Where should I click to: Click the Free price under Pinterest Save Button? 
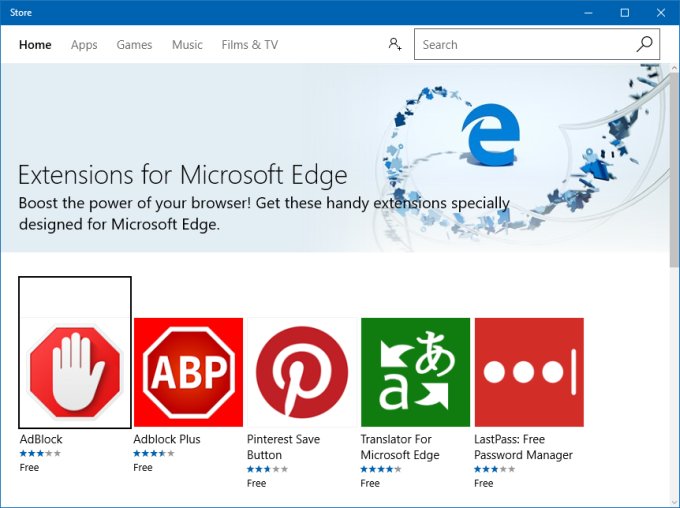(x=256, y=483)
